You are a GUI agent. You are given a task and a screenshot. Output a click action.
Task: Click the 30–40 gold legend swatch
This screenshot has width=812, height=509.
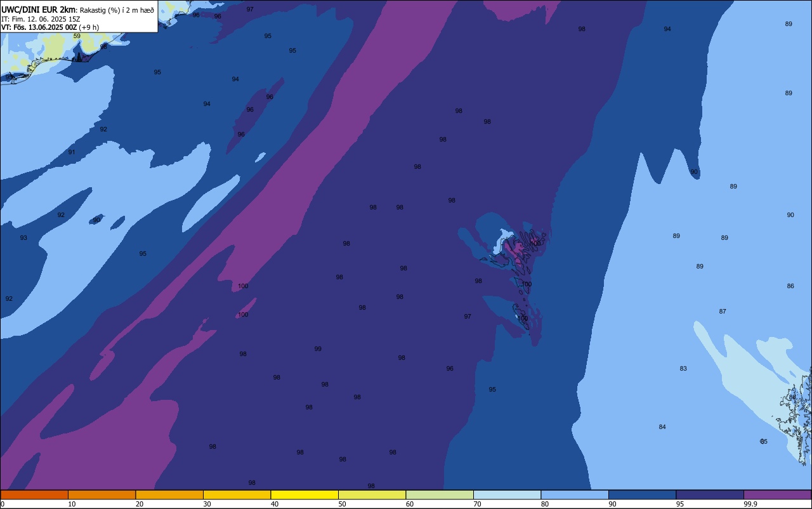(x=237, y=494)
